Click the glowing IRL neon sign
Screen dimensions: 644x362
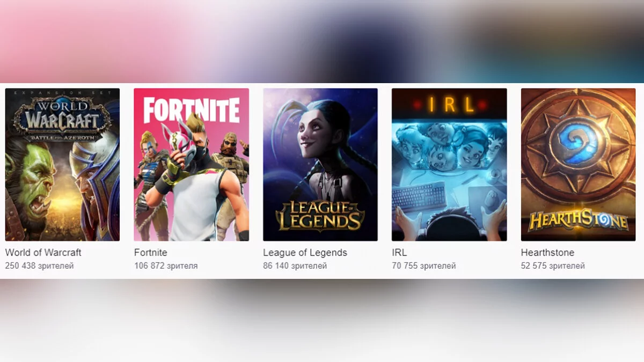click(x=450, y=105)
